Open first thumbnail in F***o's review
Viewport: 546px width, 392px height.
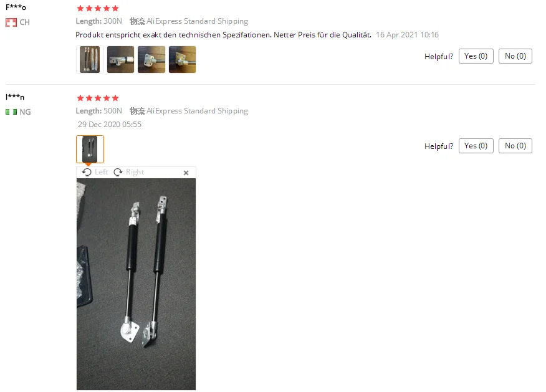[90, 60]
